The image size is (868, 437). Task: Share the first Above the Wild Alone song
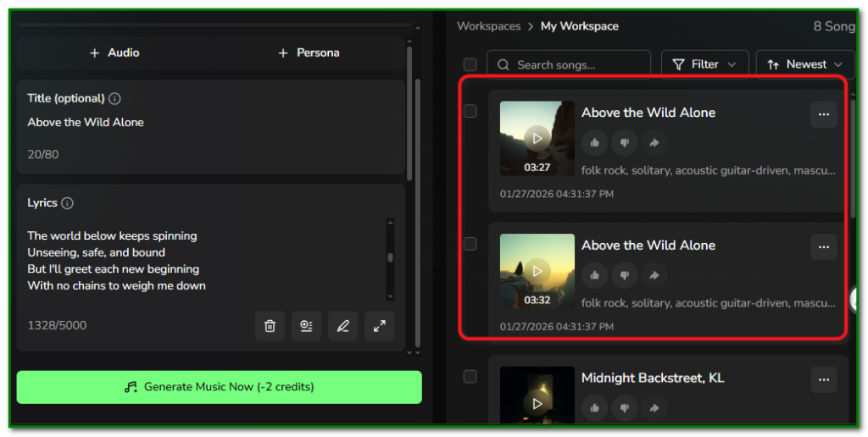click(x=654, y=142)
